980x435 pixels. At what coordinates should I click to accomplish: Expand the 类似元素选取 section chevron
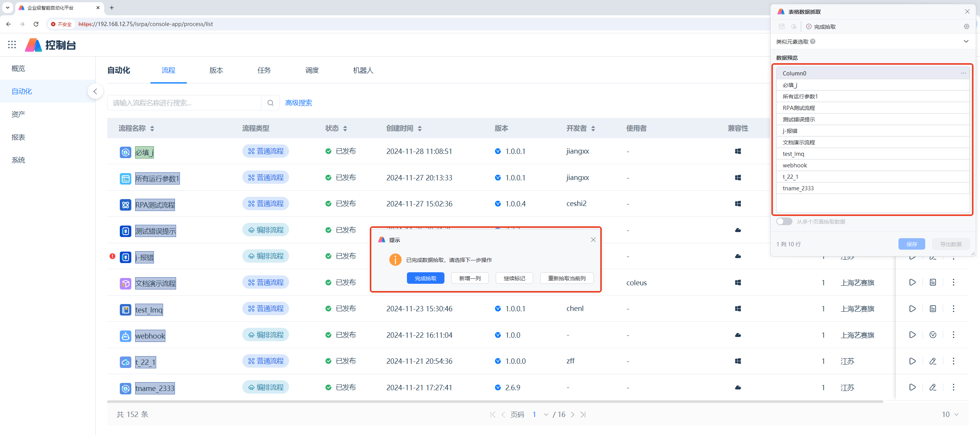(x=966, y=41)
